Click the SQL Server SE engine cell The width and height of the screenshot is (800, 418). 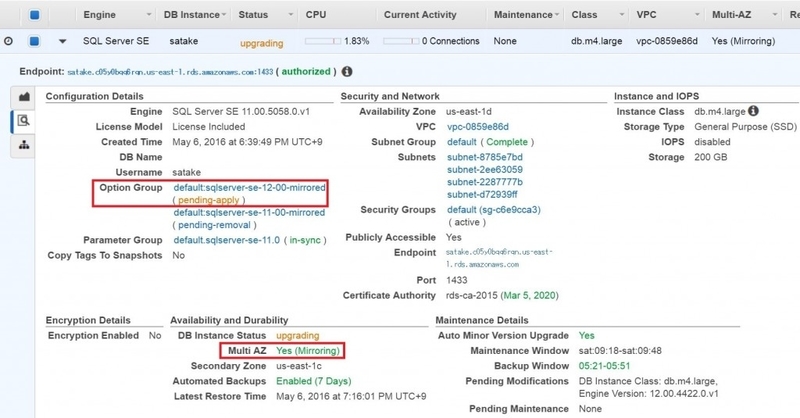pyautogui.click(x=116, y=41)
